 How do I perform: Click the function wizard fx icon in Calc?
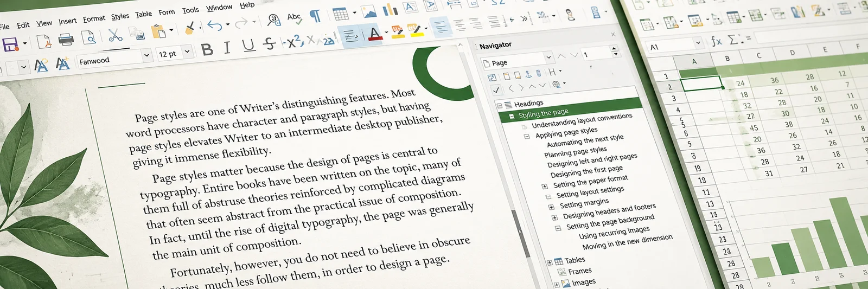[x=717, y=41]
